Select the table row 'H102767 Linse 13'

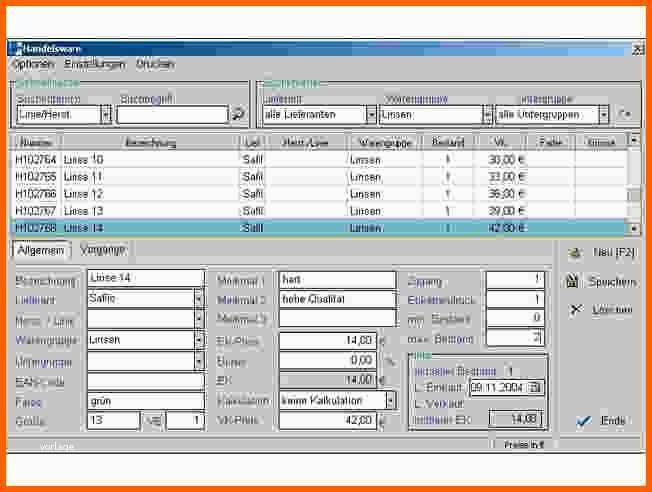tap(319, 211)
